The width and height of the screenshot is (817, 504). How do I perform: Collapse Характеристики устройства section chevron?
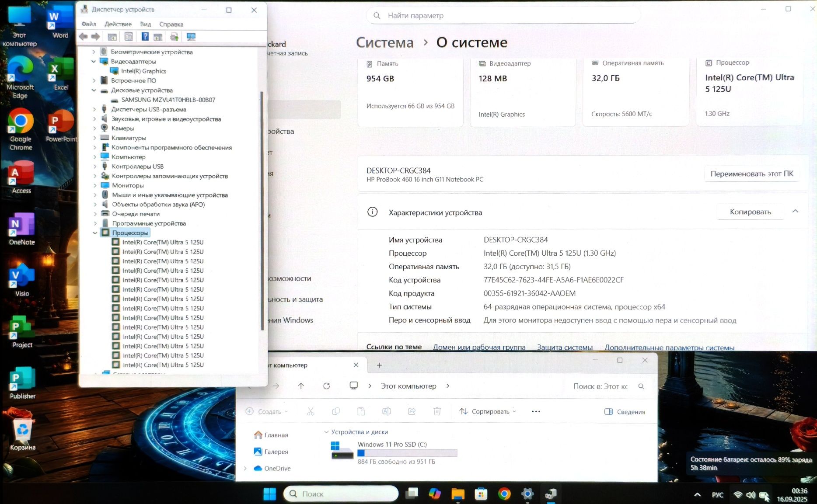point(795,212)
